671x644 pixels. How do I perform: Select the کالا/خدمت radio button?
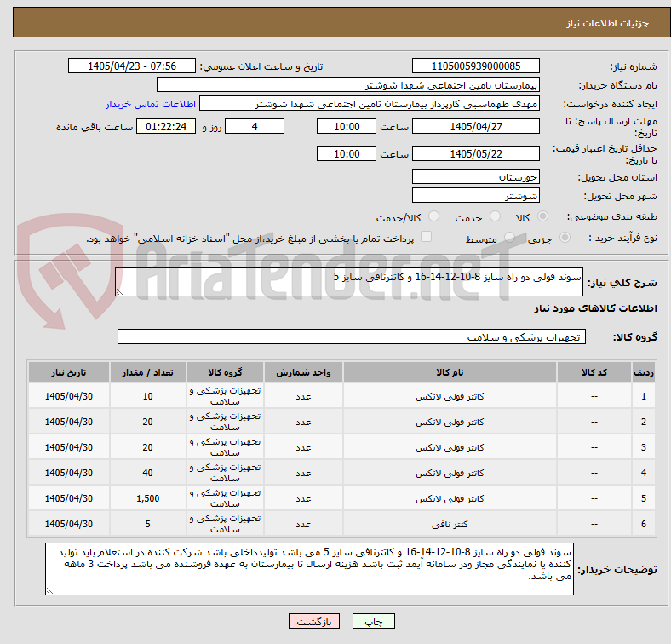point(434,216)
